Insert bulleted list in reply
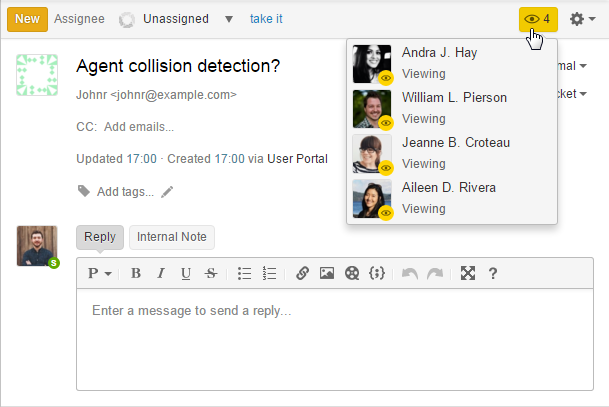Viewport: 609px width, 407px height. pos(245,273)
